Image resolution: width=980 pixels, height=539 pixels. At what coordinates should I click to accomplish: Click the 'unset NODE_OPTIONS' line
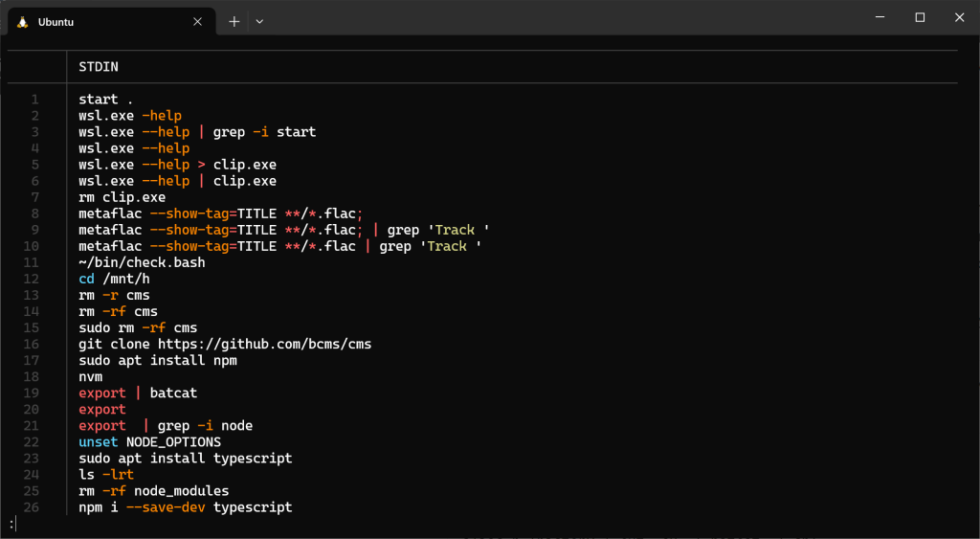click(149, 441)
